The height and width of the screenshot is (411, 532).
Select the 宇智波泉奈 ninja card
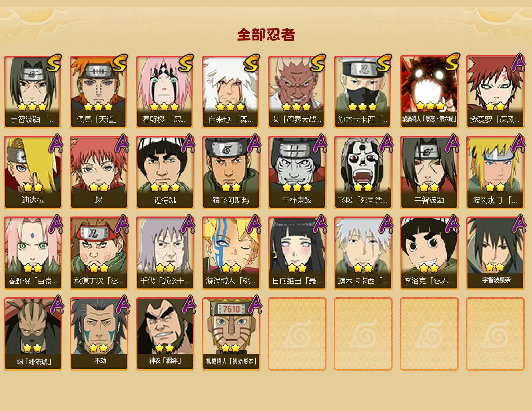click(495, 253)
